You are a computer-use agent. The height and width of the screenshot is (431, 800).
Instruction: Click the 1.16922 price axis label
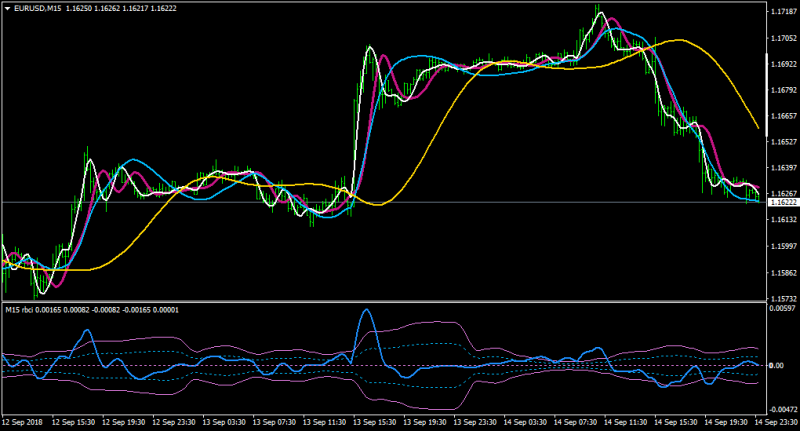click(785, 64)
